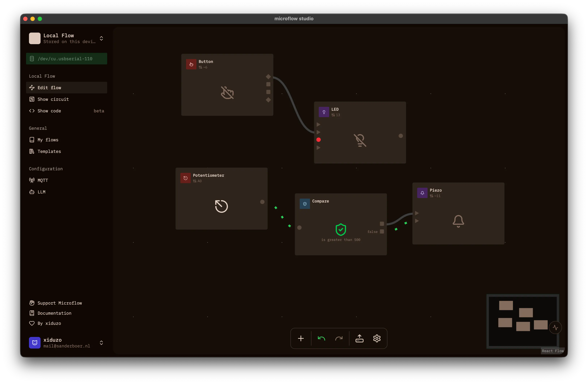Click the round output handle on LED node
The height and width of the screenshot is (384, 588).
pyautogui.click(x=401, y=136)
